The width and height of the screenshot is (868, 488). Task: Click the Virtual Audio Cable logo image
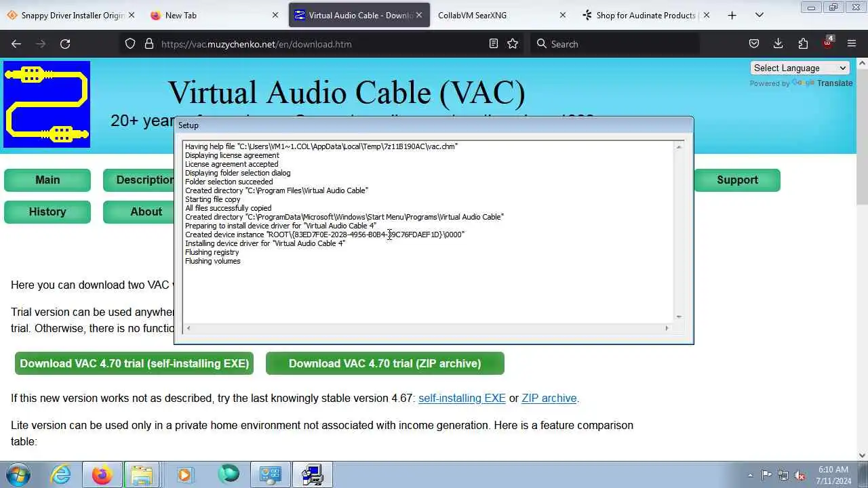pyautogui.click(x=47, y=104)
